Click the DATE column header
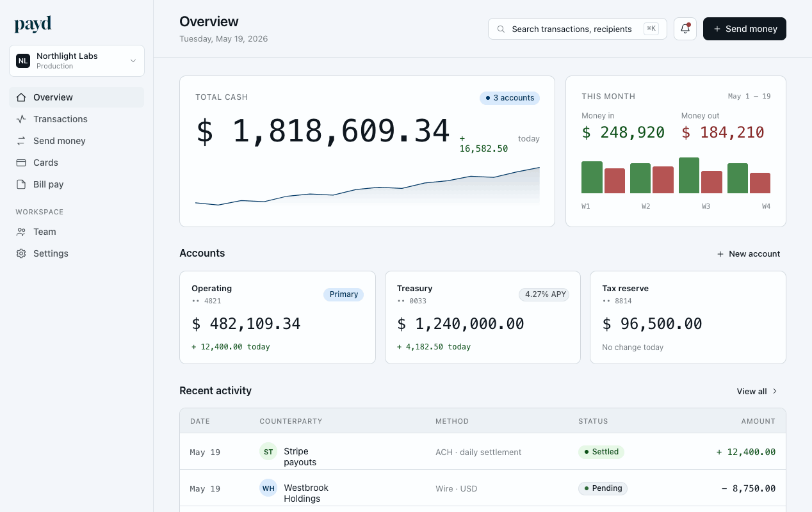This screenshot has height=512, width=812. [x=200, y=421]
